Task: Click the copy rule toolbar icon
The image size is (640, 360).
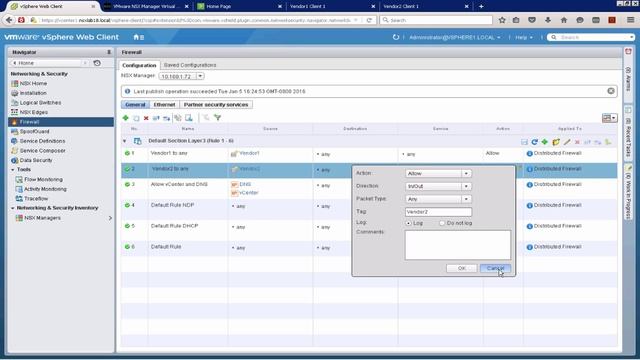Action: (136, 118)
